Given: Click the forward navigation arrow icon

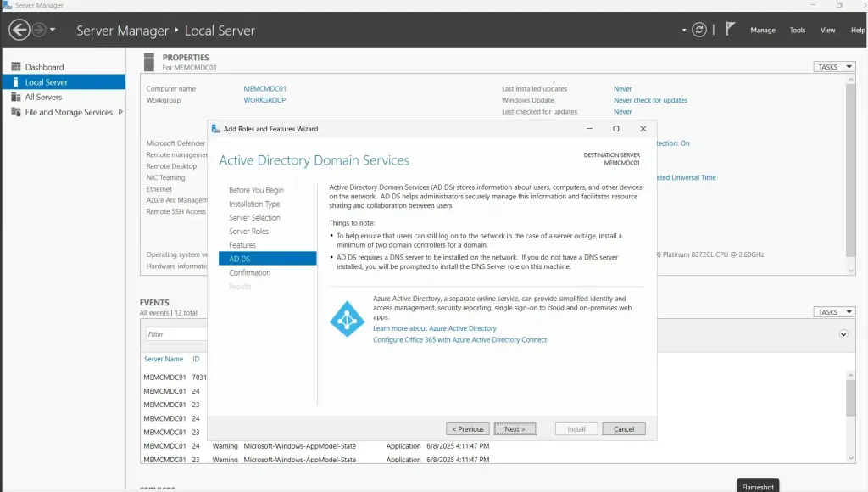Looking at the screenshot, I should (x=39, y=30).
